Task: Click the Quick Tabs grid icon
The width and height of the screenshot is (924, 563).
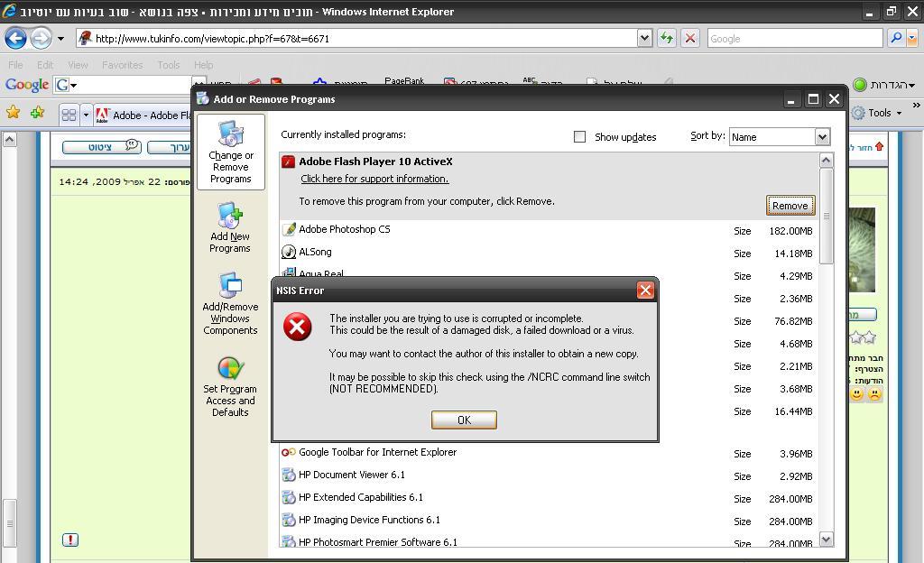Action: pos(69,115)
